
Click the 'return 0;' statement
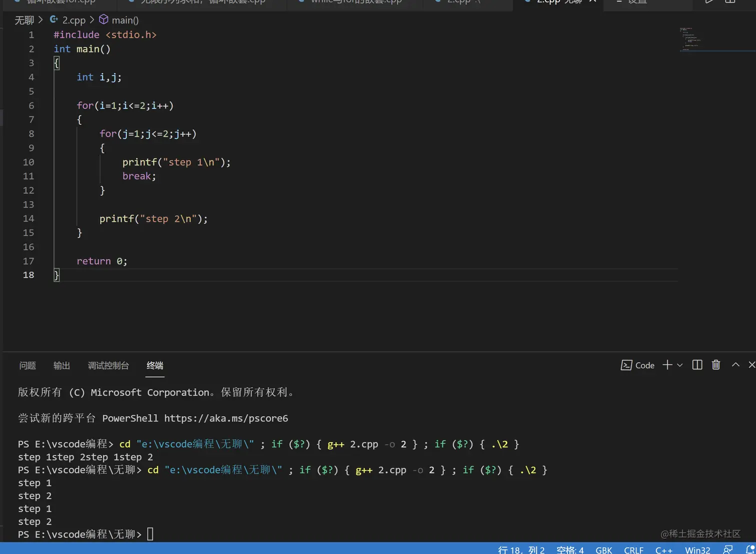coord(102,261)
